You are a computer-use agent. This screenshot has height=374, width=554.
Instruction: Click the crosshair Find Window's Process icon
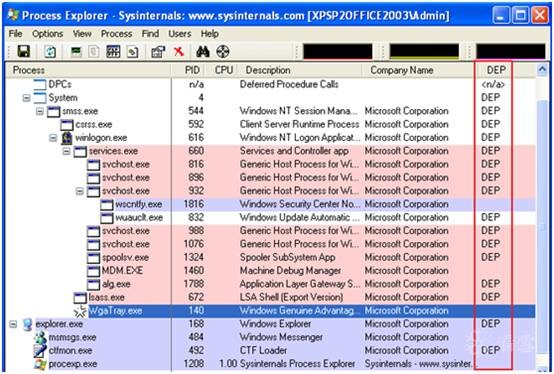tap(223, 52)
